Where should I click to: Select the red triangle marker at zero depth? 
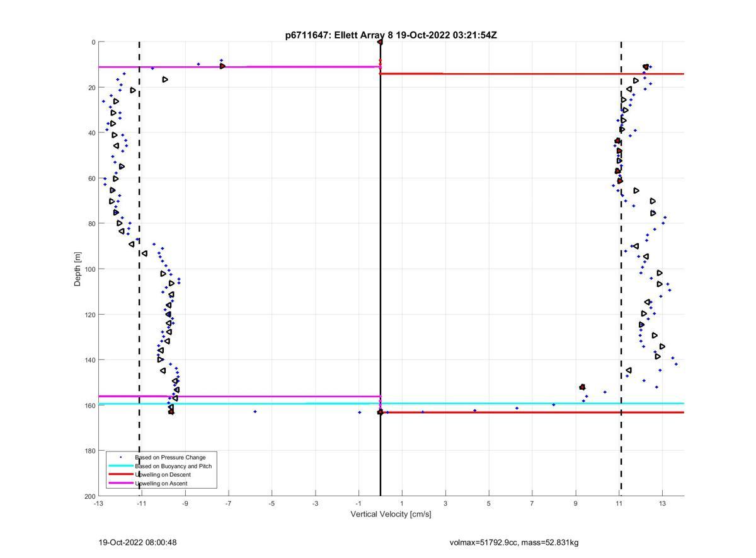pyautogui.click(x=380, y=42)
